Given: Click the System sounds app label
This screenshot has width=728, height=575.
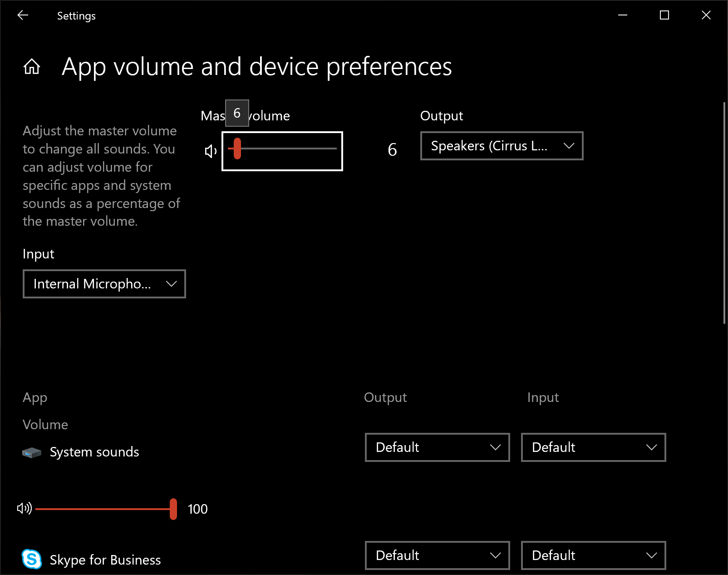Looking at the screenshot, I should pyautogui.click(x=94, y=452).
